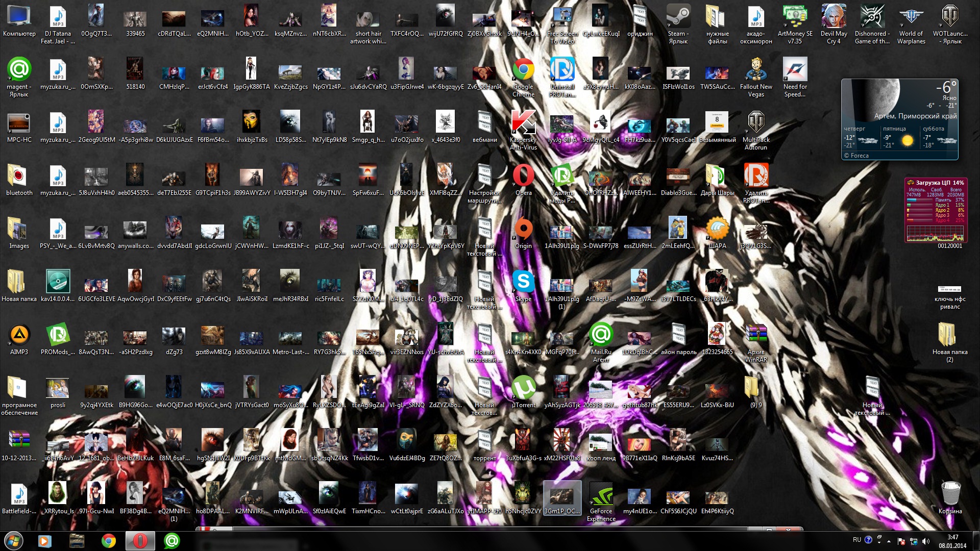
Task: Show hidden tray icons arrow
Action: pyautogui.click(x=889, y=541)
